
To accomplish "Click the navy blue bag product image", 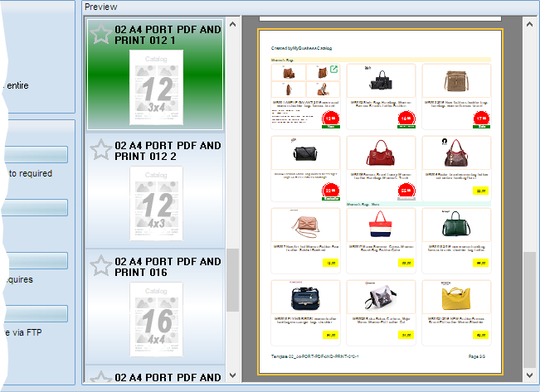I will (305, 298).
